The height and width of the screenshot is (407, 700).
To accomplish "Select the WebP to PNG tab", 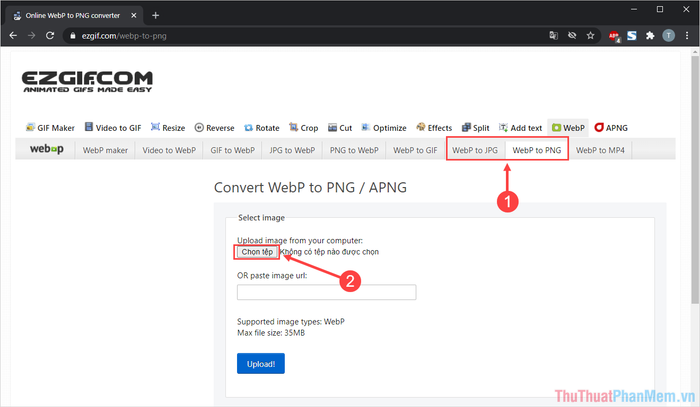I will tap(537, 150).
